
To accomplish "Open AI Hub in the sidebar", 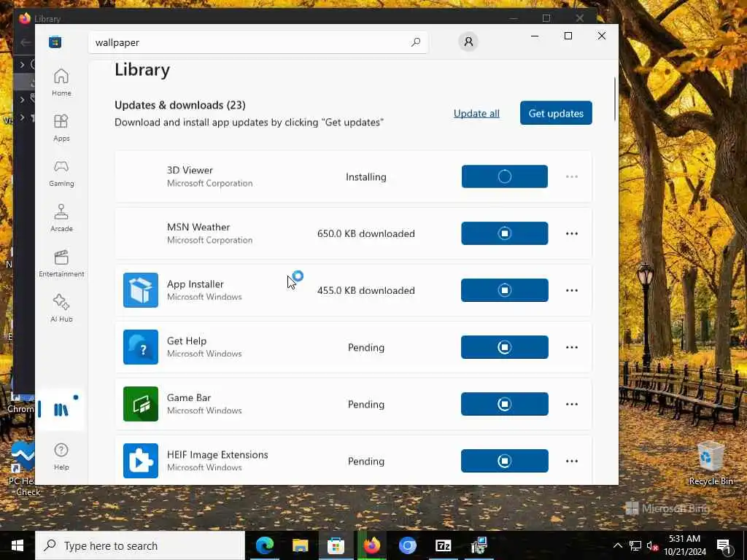I will click(61, 308).
